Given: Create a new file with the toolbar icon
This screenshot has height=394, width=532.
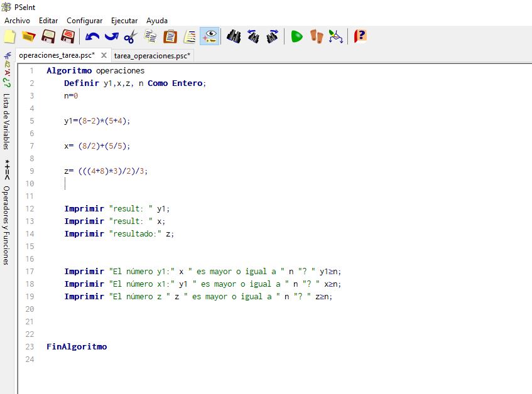Looking at the screenshot, I should coord(9,36).
